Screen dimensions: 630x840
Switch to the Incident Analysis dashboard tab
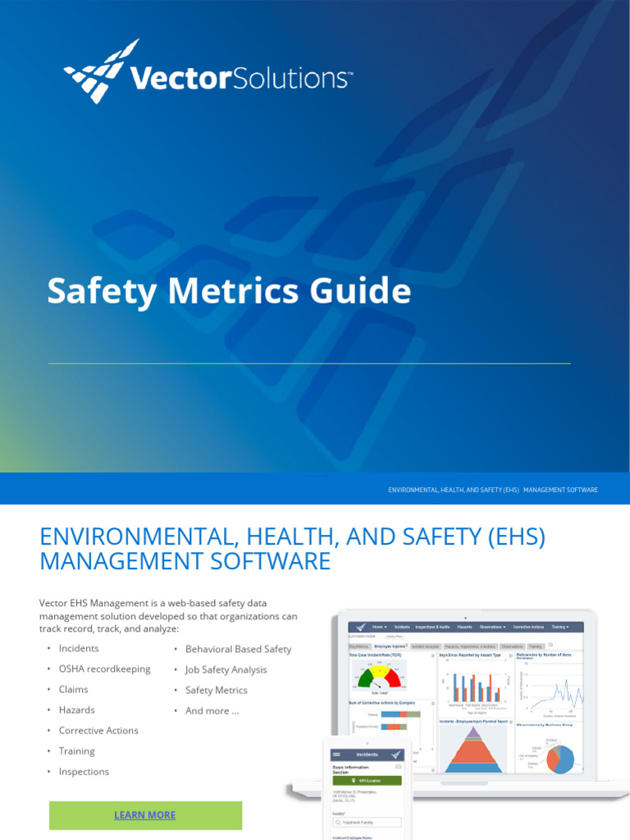pos(426,646)
